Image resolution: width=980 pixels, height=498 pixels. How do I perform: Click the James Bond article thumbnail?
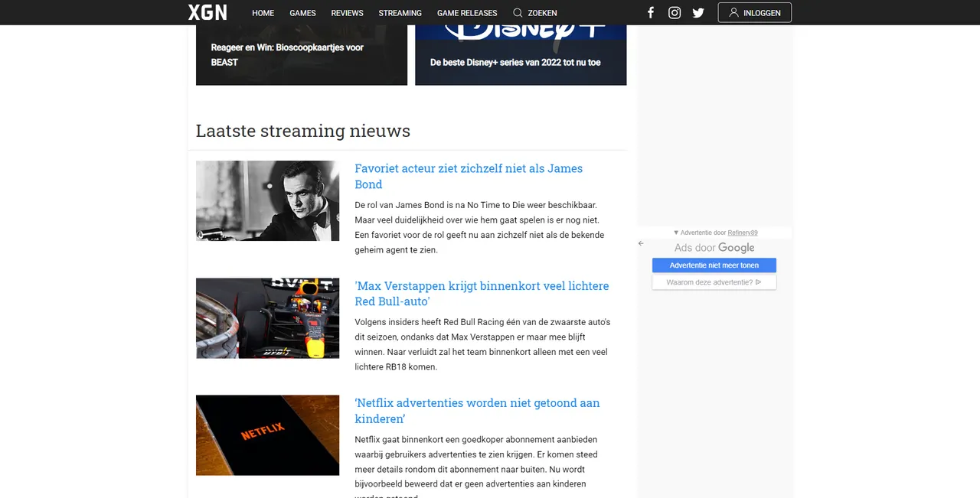(267, 200)
